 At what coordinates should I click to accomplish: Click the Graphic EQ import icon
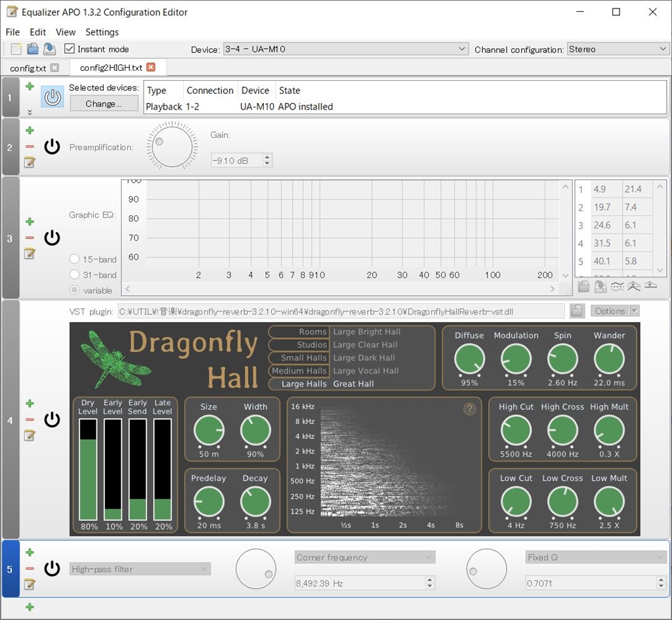pyautogui.click(x=583, y=286)
